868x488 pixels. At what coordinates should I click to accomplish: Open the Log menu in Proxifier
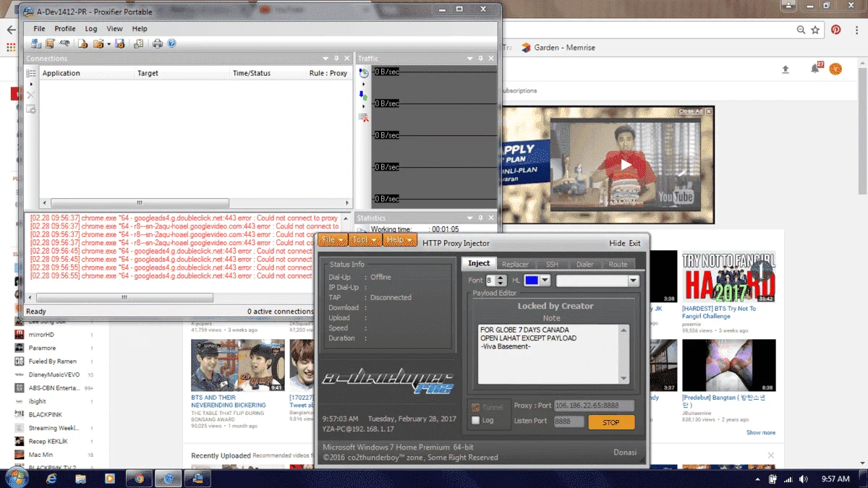coord(91,29)
